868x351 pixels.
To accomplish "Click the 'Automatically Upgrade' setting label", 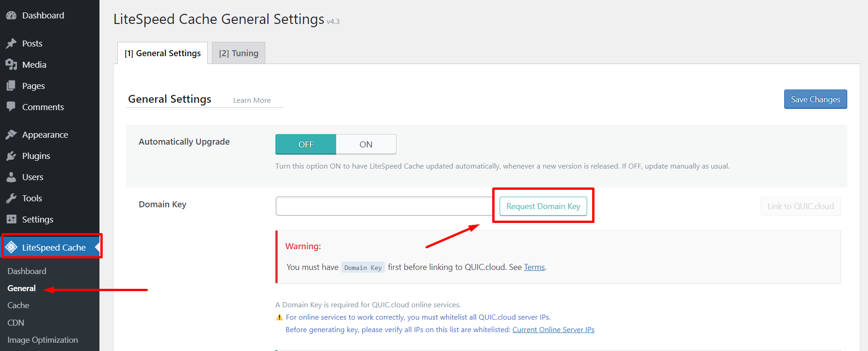I will click(x=184, y=141).
